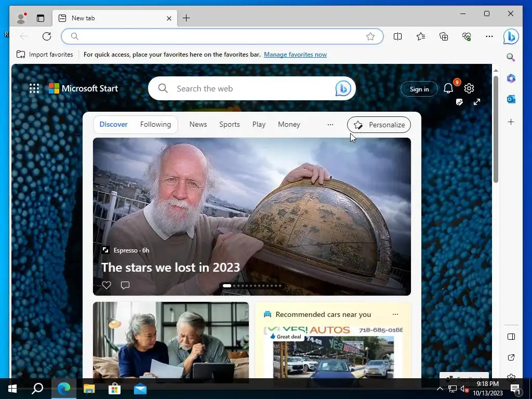Click Import favorites in favorites bar
This screenshot has width=532, height=399.
coord(45,54)
